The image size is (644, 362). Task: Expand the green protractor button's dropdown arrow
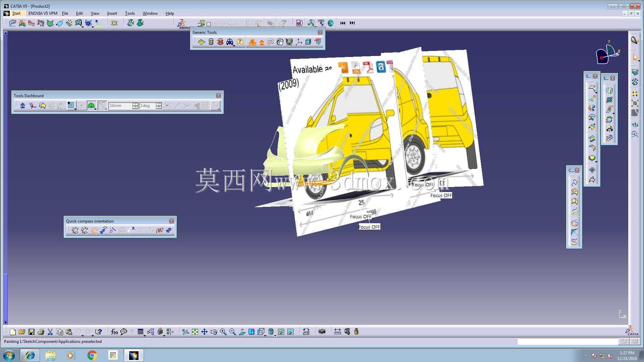96,109
